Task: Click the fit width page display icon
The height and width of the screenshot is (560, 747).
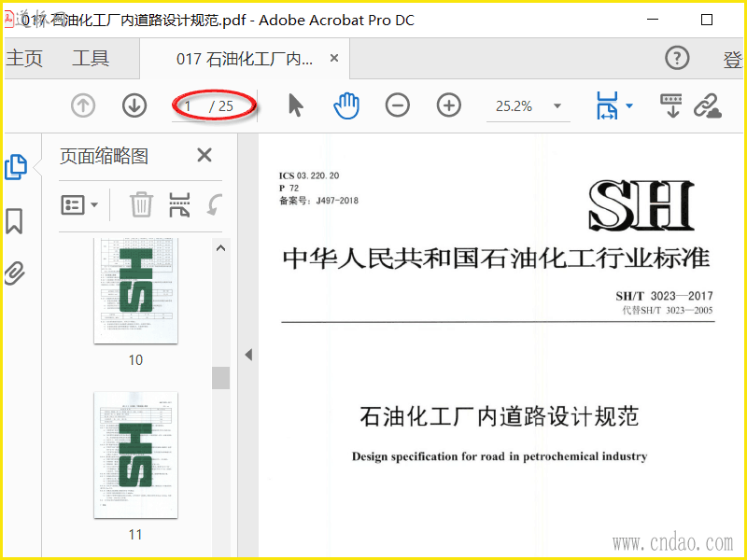Action: 606,105
